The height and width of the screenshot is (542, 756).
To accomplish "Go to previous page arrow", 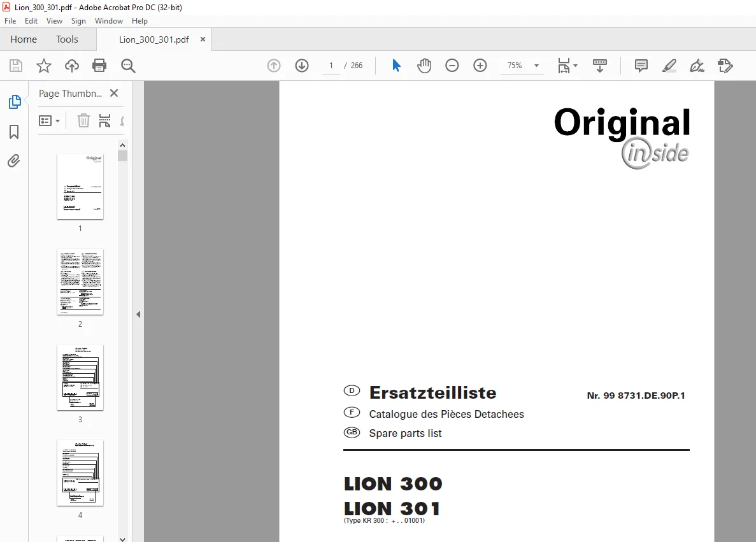I will (274, 66).
